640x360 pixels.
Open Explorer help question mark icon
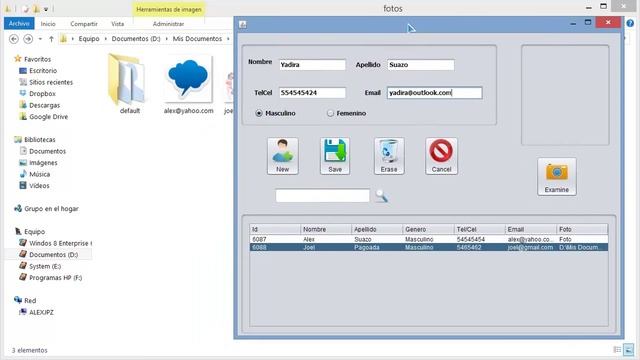[630, 23]
